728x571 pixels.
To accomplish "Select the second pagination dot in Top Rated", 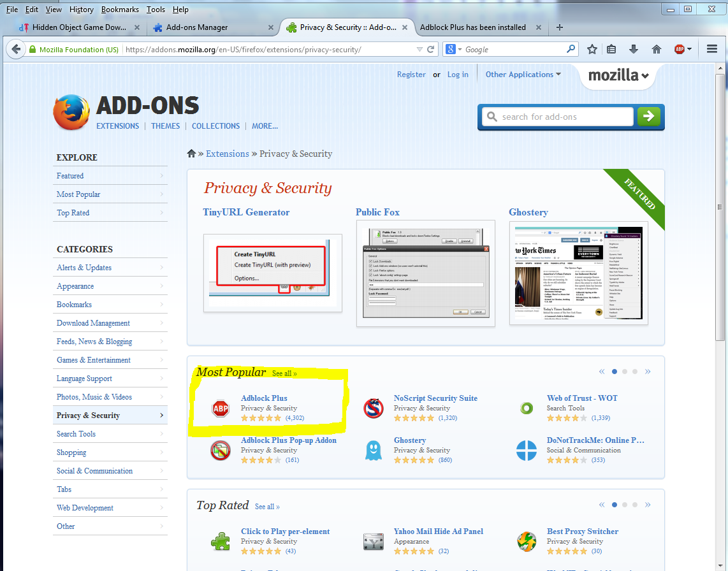I will (625, 505).
